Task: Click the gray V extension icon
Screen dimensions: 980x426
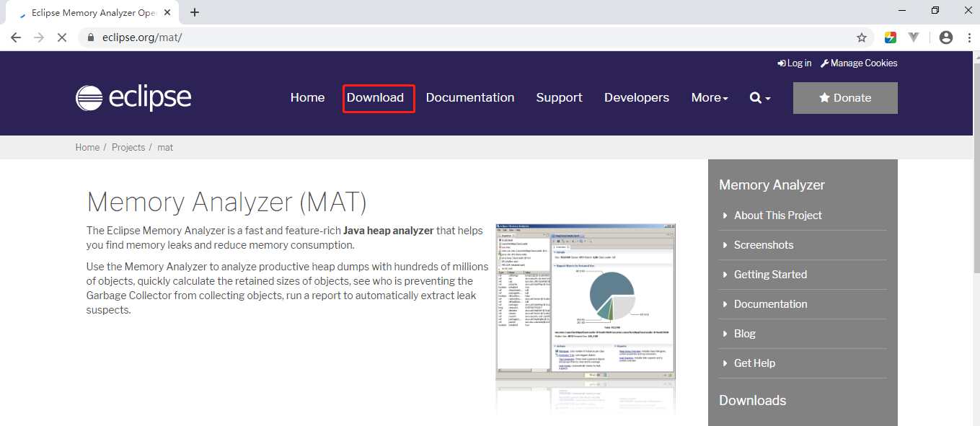Action: pyautogui.click(x=914, y=37)
